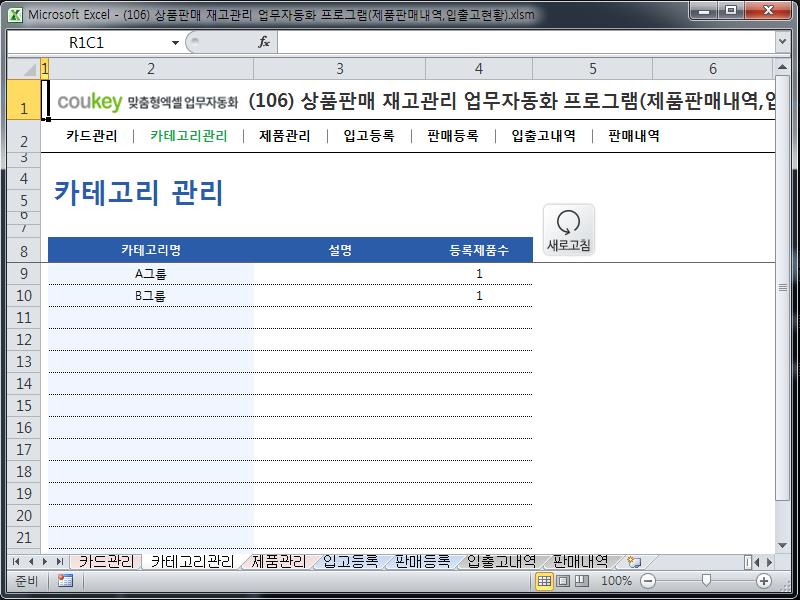Switch to the 제품관리 sheet tab
This screenshot has height=600, width=800.
279,562
